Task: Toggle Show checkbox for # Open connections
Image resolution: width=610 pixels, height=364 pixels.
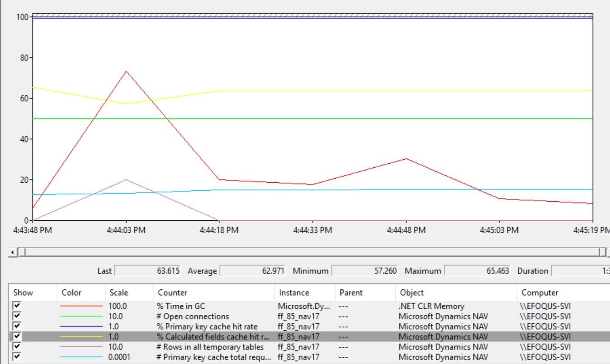Action: [17, 317]
